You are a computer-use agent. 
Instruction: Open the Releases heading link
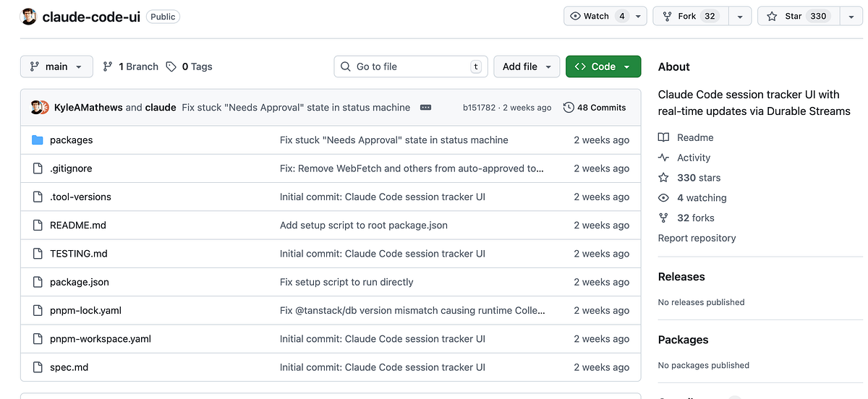coord(681,277)
